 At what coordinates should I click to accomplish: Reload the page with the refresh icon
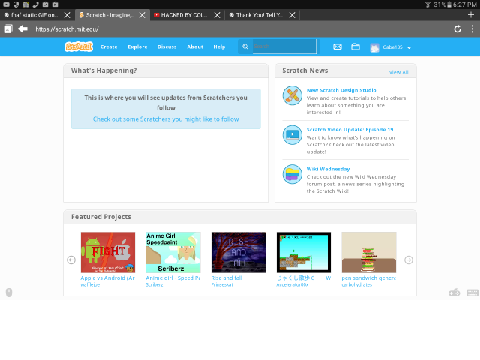pos(458,29)
